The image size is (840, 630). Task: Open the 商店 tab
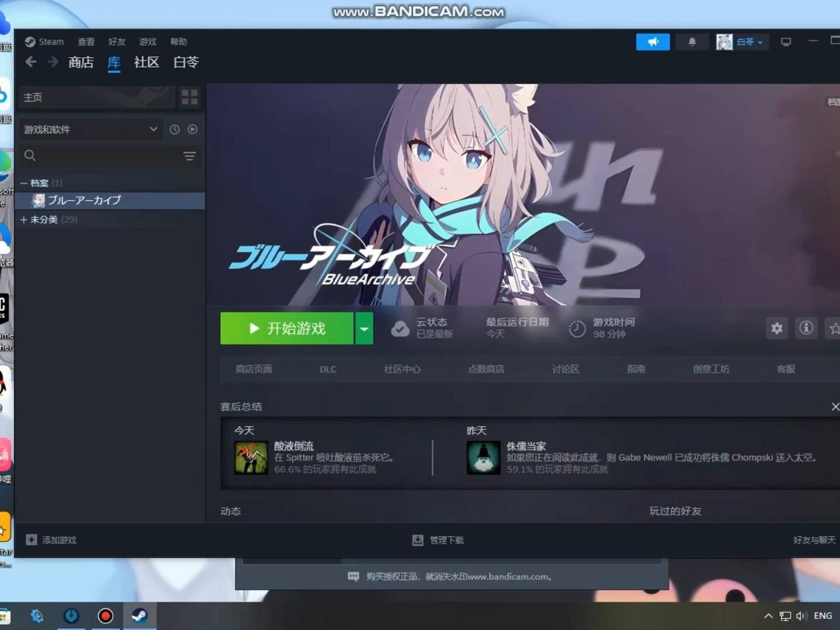tap(80, 62)
